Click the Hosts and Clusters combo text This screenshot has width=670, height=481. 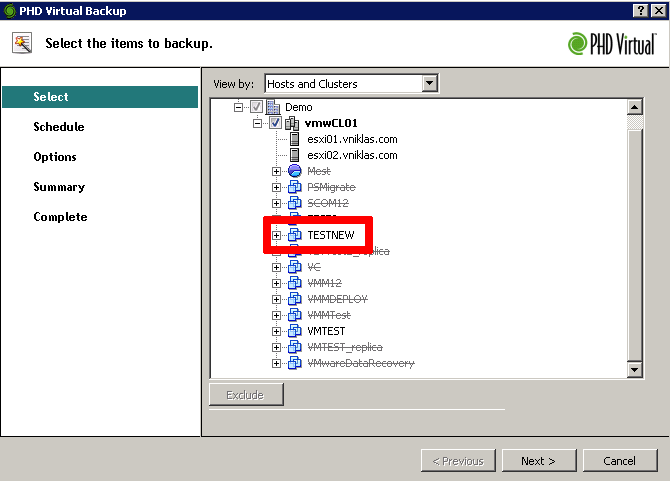312,84
